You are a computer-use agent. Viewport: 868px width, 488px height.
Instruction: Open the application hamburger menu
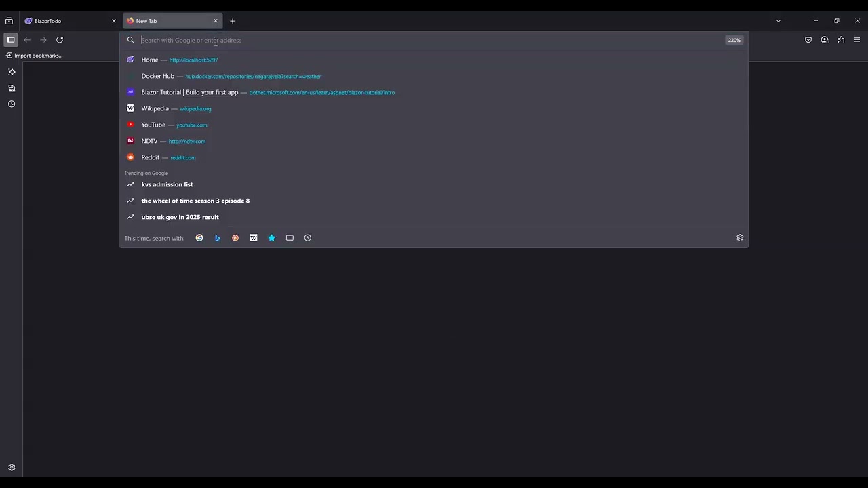tap(857, 40)
